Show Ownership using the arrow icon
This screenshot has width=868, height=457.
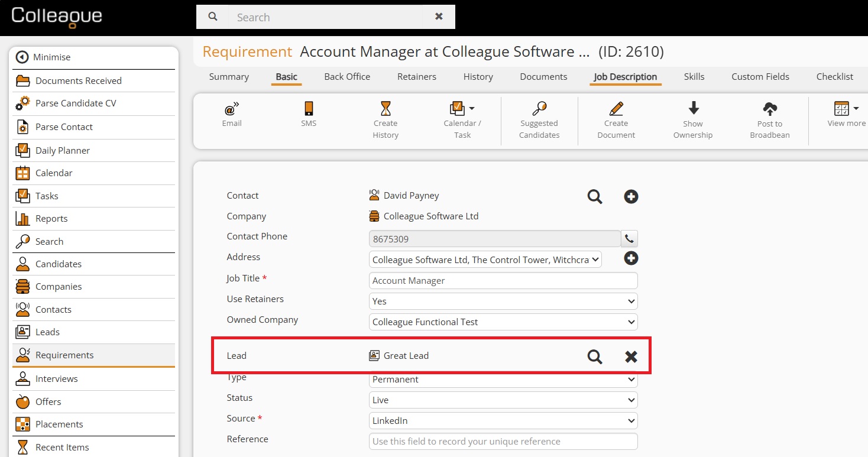(x=694, y=108)
